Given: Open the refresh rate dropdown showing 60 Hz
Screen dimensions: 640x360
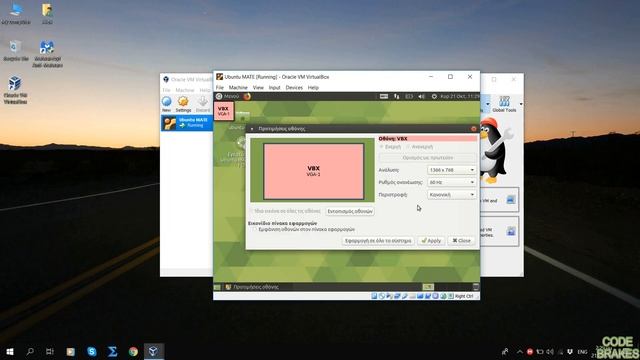Looking at the screenshot, I should pyautogui.click(x=451, y=182).
